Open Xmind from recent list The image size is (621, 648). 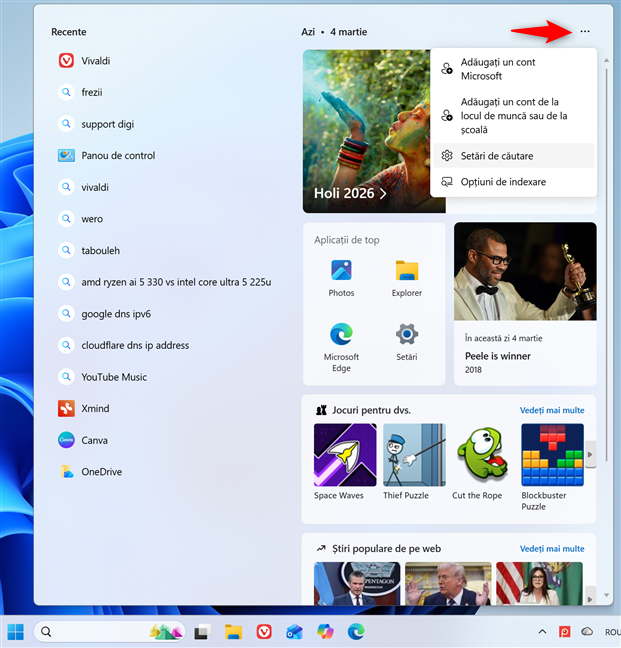[95, 408]
